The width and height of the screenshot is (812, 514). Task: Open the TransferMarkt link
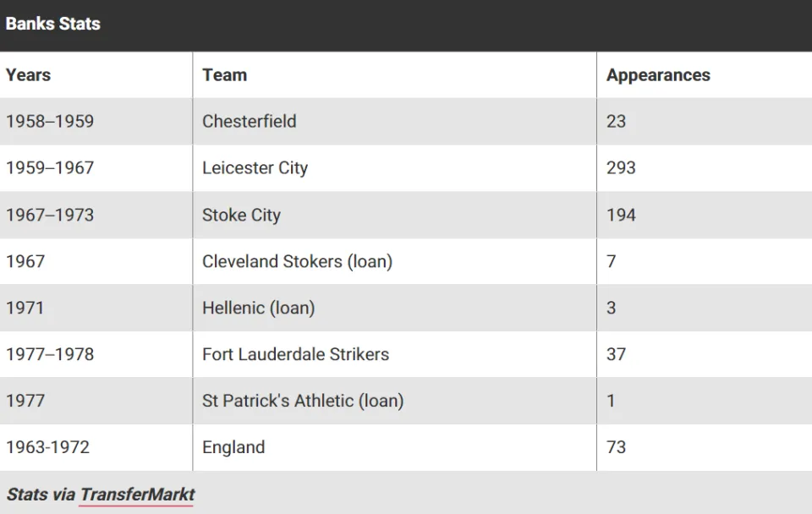[137, 495]
